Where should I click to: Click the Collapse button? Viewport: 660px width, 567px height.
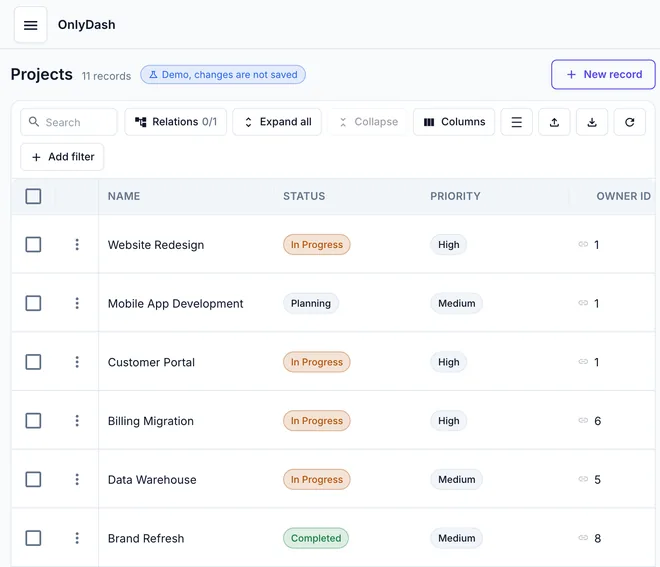pyautogui.click(x=367, y=122)
